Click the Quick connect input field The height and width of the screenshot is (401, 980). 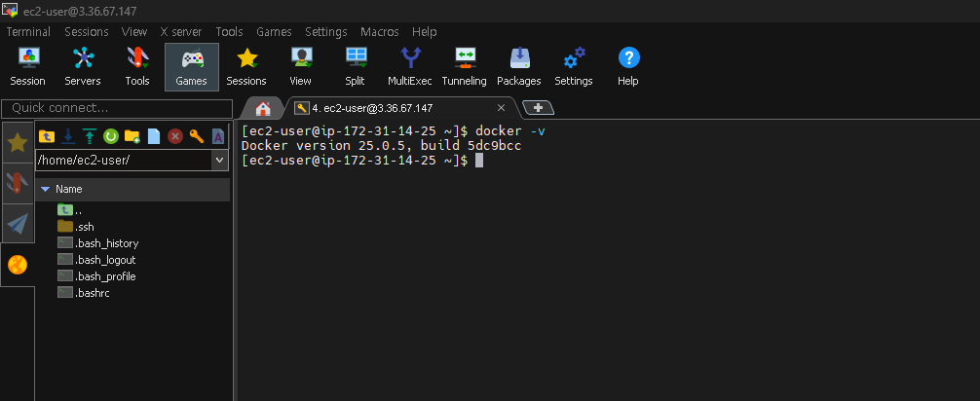click(117, 108)
